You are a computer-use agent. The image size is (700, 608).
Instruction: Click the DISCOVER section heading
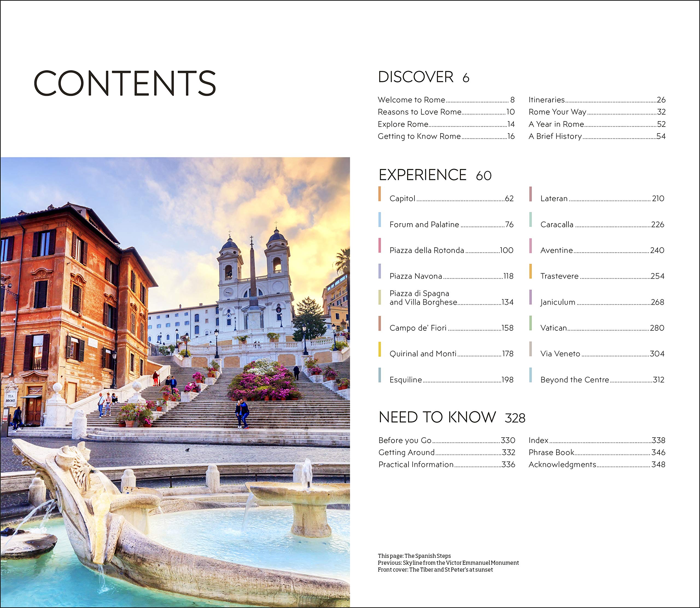(x=415, y=77)
